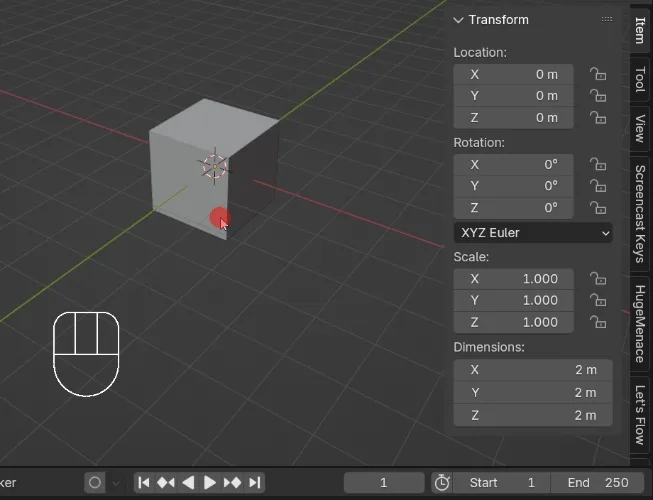Click the Transform panel drag grip dots
653x500 pixels.
(x=607, y=20)
